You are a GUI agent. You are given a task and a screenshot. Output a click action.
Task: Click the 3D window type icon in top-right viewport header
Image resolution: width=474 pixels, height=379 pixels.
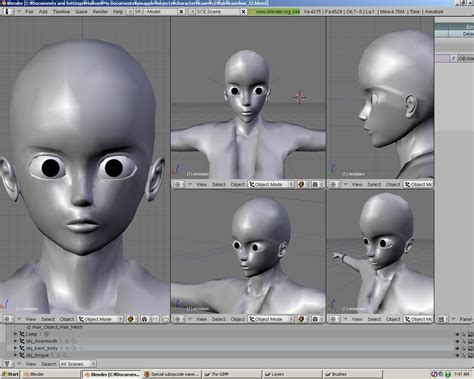click(333, 184)
